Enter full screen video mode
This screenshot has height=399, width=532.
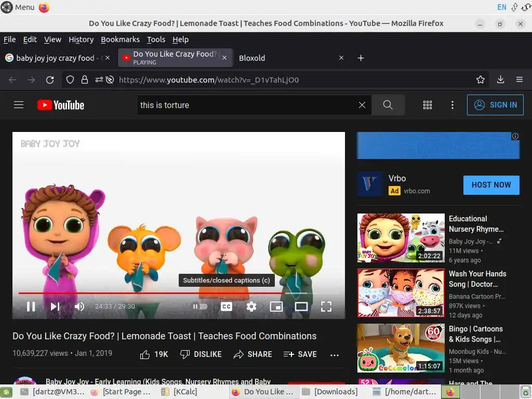pos(326,307)
